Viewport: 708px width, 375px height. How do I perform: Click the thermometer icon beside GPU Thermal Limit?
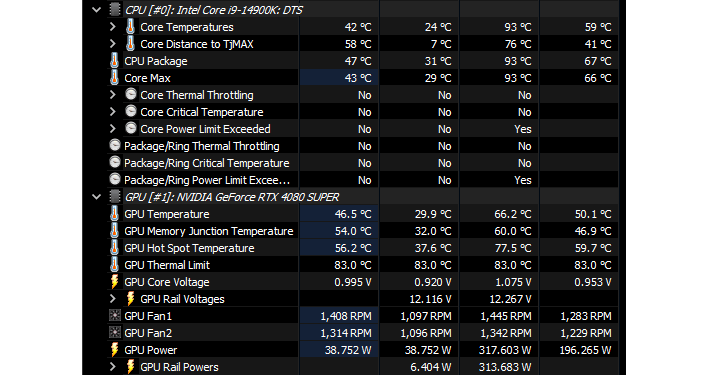pos(114,265)
